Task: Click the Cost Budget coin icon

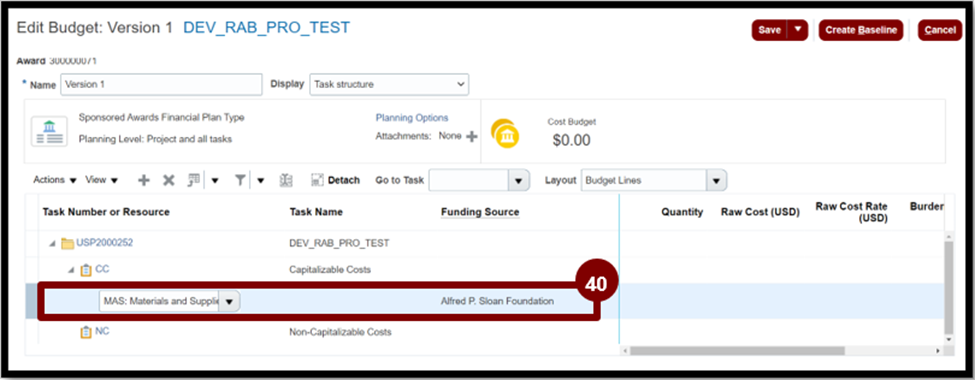Action: [504, 132]
